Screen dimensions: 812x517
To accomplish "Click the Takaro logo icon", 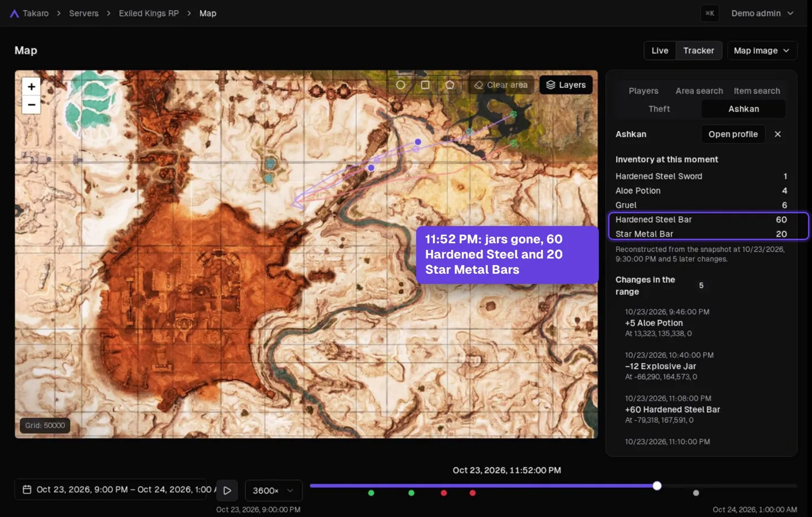I will click(x=14, y=13).
